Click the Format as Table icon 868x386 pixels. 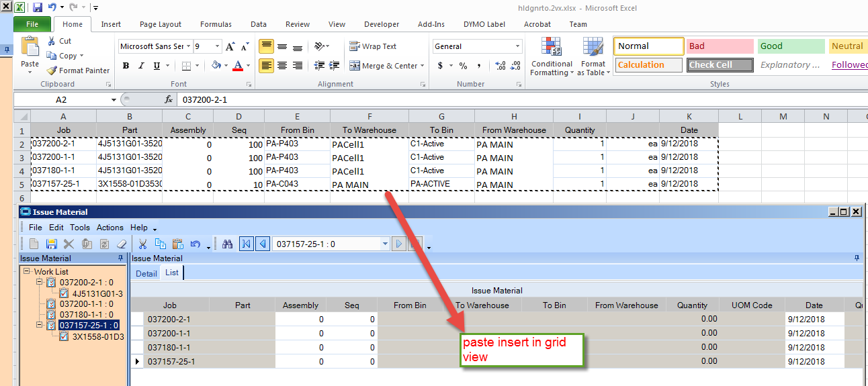594,57
